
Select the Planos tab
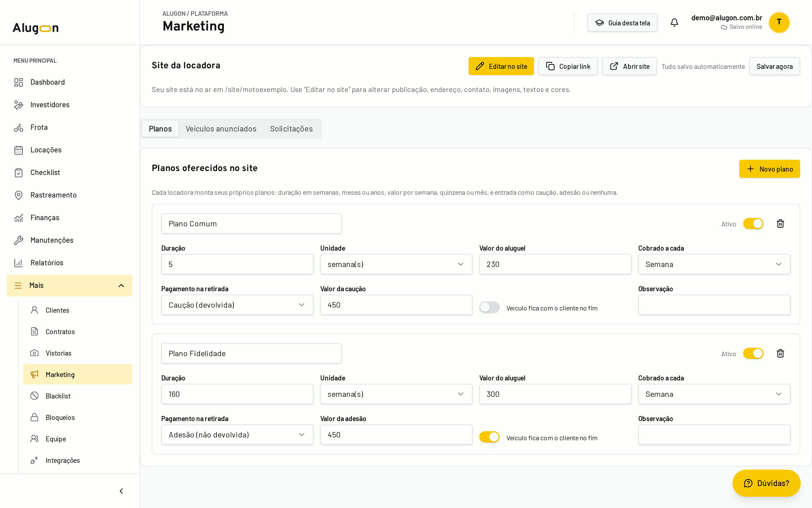tap(160, 129)
